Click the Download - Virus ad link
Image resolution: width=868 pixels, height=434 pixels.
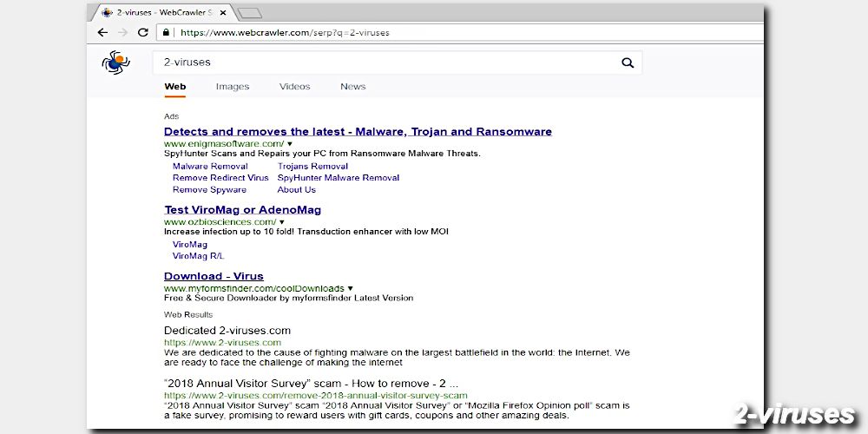pyautogui.click(x=214, y=276)
